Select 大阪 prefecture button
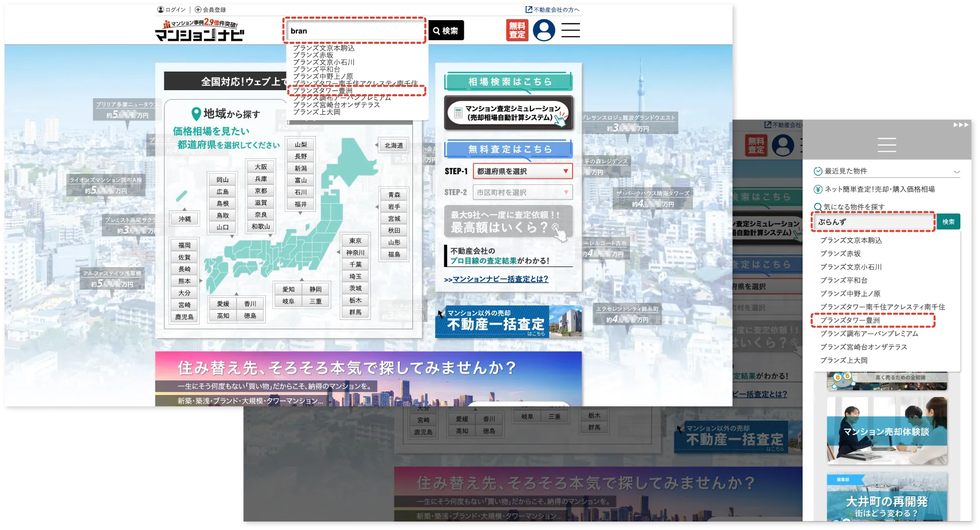Screen dimensions: 980x530 click(x=261, y=167)
